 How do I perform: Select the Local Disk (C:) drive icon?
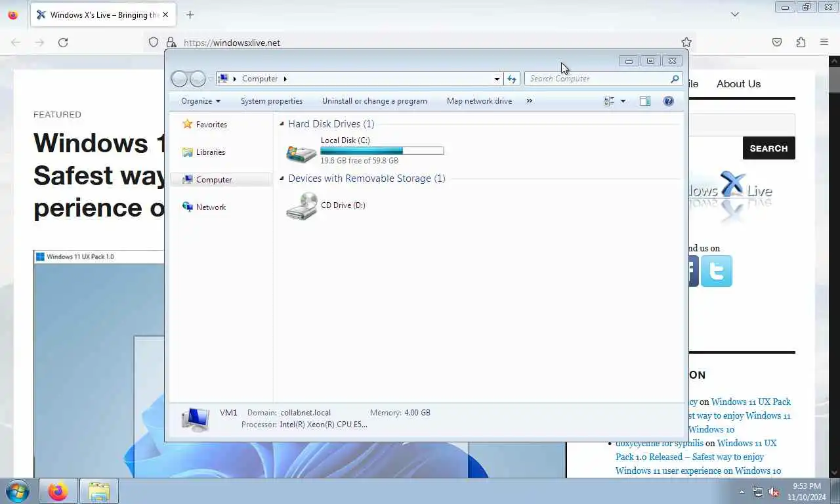tap(301, 152)
